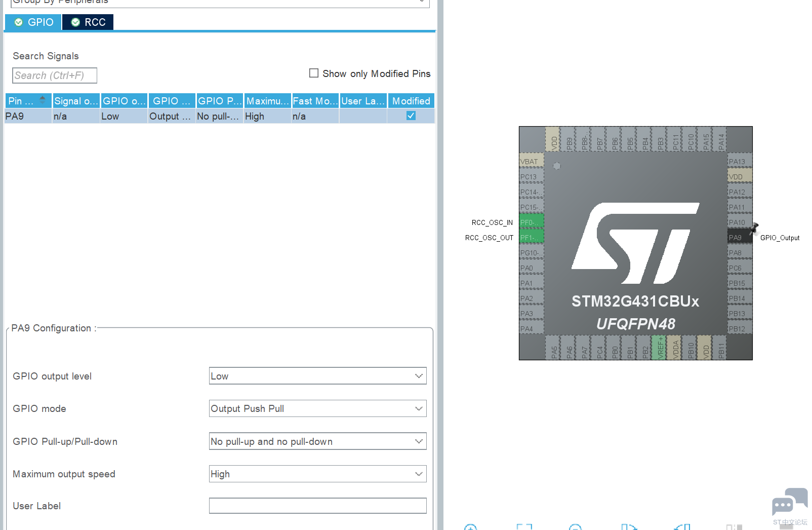This screenshot has height=530, width=812.
Task: Enable Show only Modified Pins checkbox
Action: (314, 73)
